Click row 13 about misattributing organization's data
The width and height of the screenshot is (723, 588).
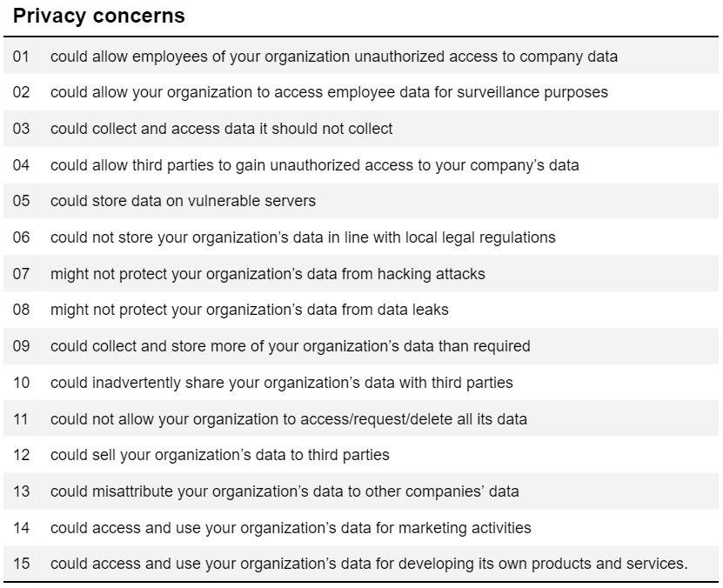click(361, 491)
